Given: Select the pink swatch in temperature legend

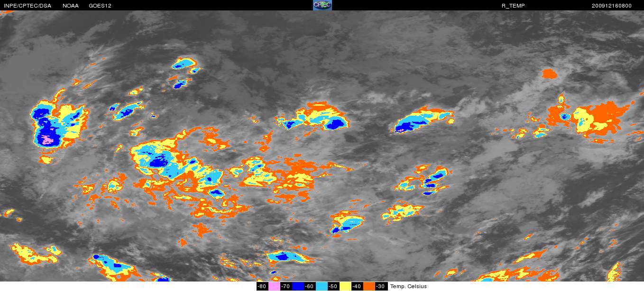Looking at the screenshot, I should click(x=275, y=286).
